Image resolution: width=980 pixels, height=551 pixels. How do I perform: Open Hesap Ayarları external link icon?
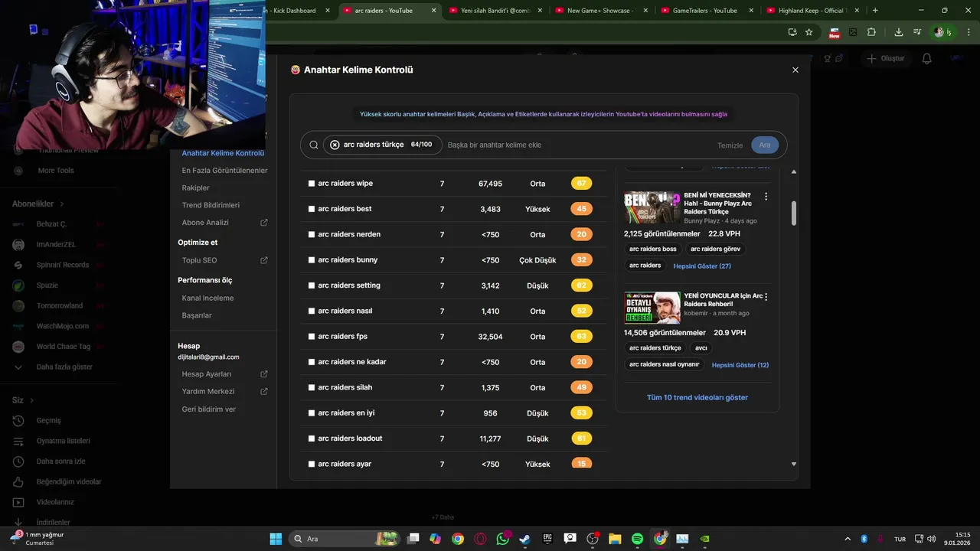point(264,374)
